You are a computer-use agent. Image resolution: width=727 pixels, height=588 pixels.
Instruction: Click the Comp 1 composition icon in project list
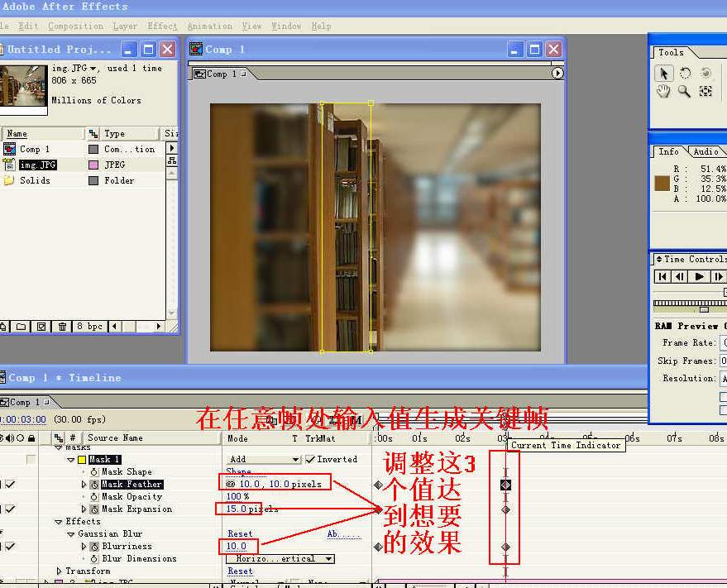[9, 150]
